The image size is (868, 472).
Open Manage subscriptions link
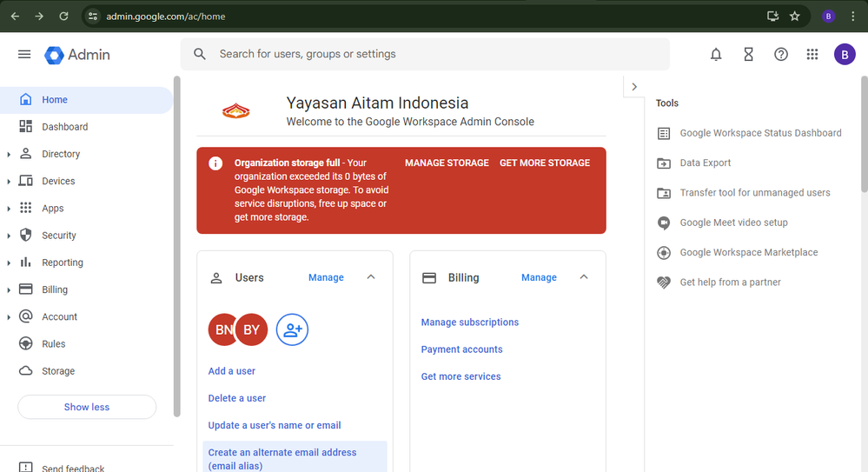point(470,322)
